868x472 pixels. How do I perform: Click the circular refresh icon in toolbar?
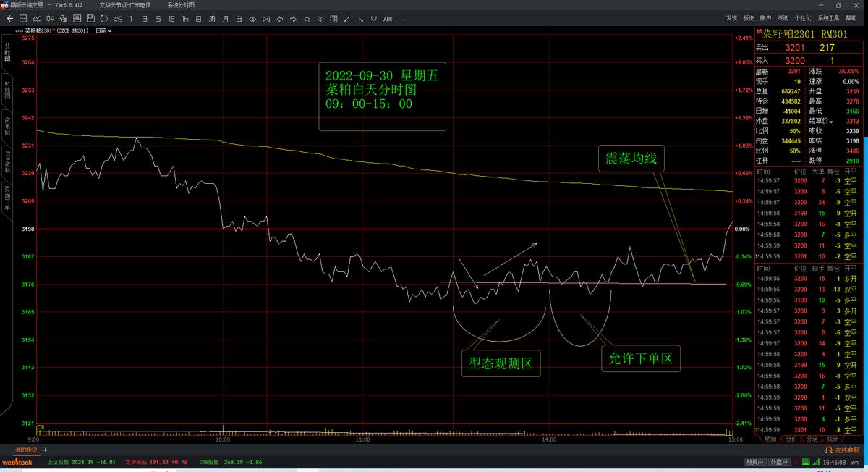click(x=103, y=20)
